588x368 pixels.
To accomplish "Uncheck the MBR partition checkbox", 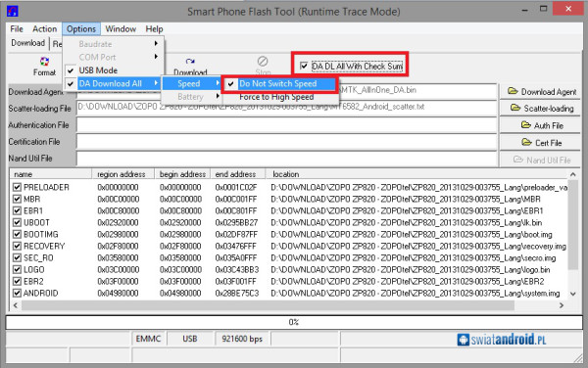I will click(17, 199).
